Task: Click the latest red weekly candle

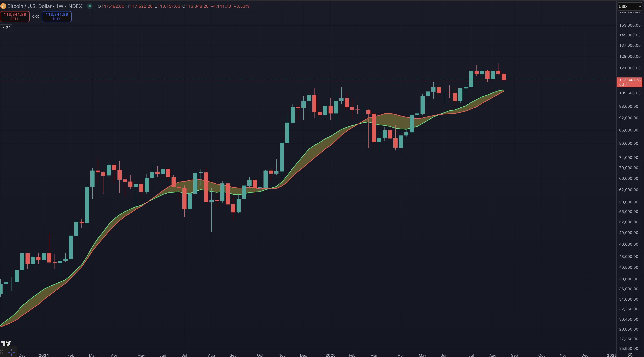Action: [504, 77]
